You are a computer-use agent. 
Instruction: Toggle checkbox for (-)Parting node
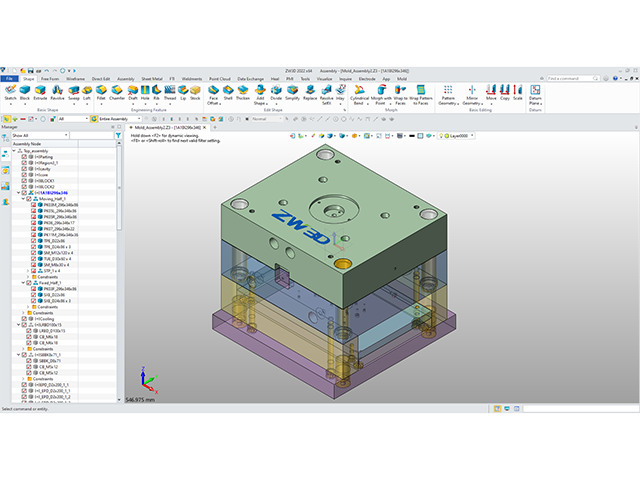pos(24,157)
